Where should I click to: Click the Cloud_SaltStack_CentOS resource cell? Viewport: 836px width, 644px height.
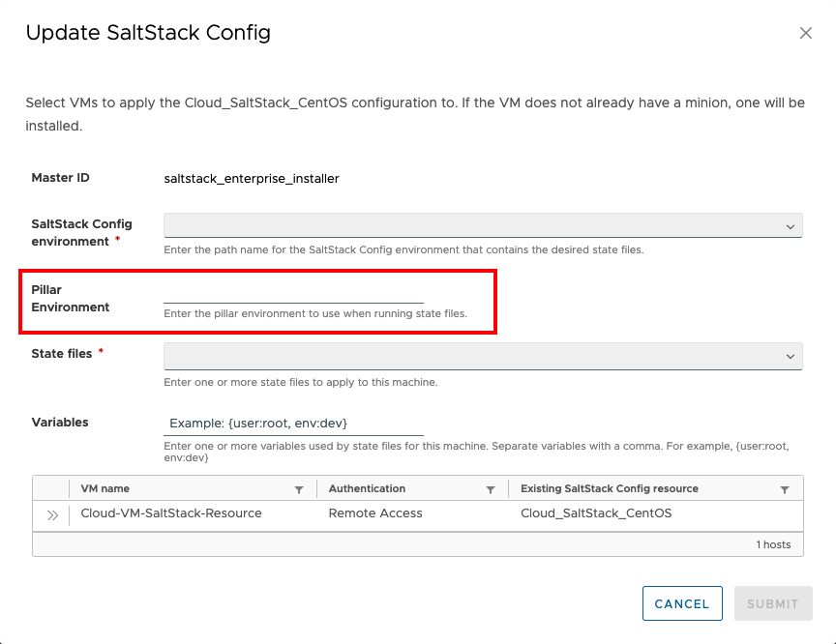click(596, 513)
